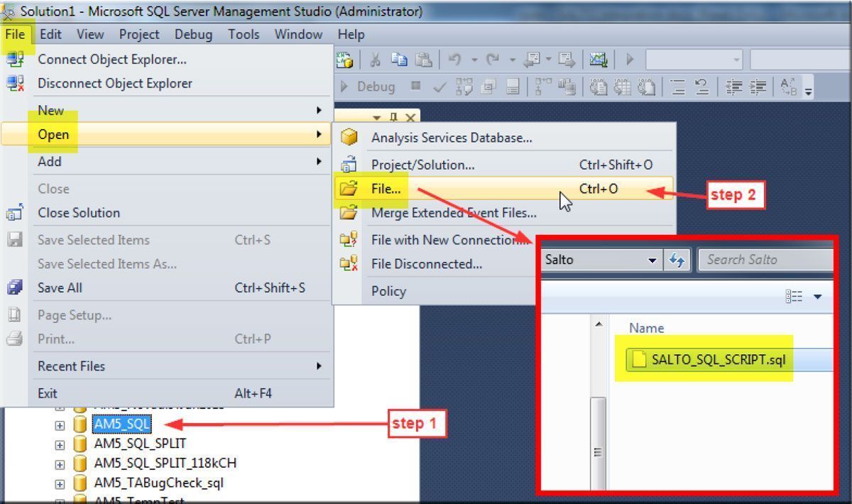Image resolution: width=852 pixels, height=504 pixels.
Task: Click the Uncomment Lines icon
Action: tap(701, 87)
